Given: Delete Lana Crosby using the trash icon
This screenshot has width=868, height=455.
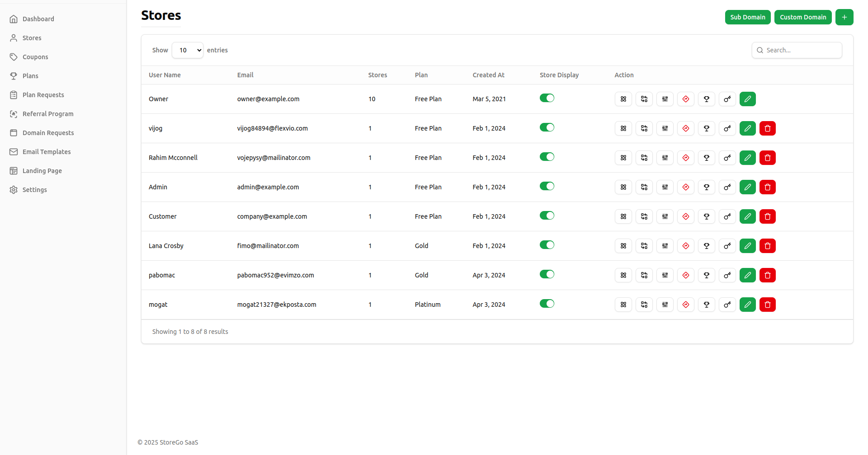Looking at the screenshot, I should 767,246.
